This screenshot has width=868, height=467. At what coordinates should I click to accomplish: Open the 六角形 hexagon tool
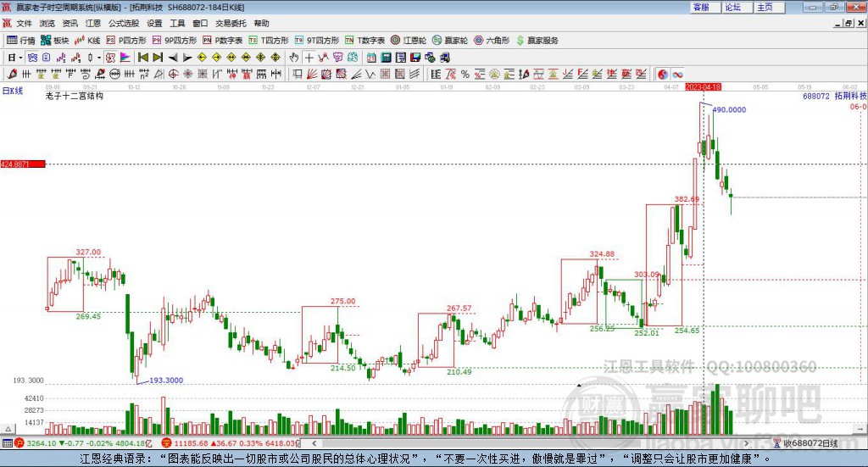coord(492,41)
